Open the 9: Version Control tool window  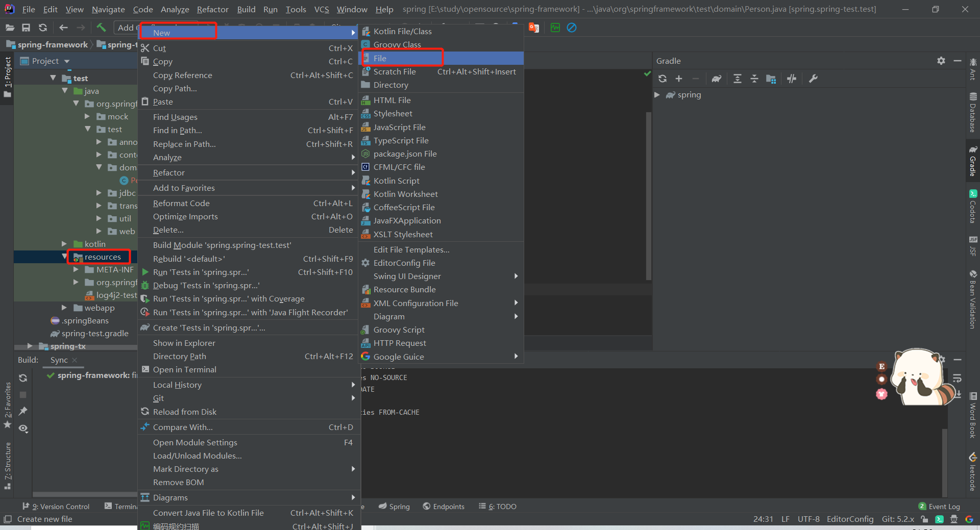click(56, 507)
